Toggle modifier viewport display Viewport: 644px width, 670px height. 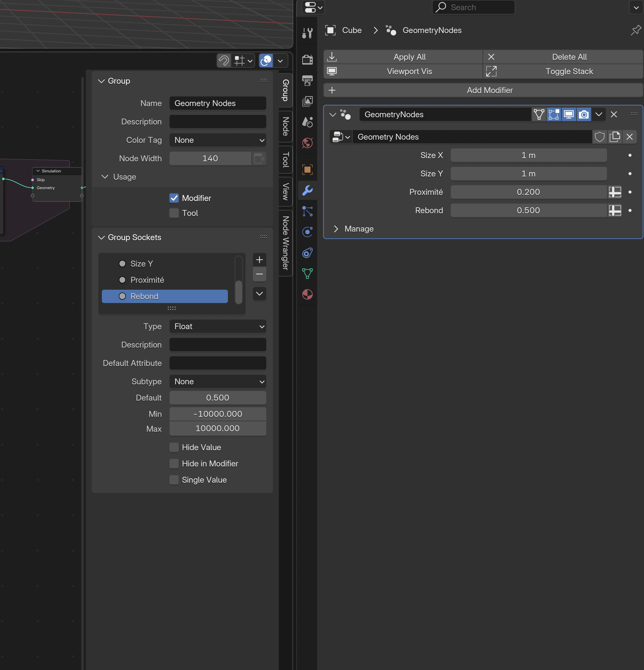pos(569,115)
